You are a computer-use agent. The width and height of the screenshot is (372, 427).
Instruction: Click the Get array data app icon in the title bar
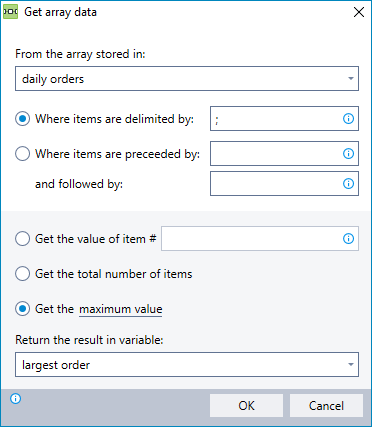tap(10, 12)
